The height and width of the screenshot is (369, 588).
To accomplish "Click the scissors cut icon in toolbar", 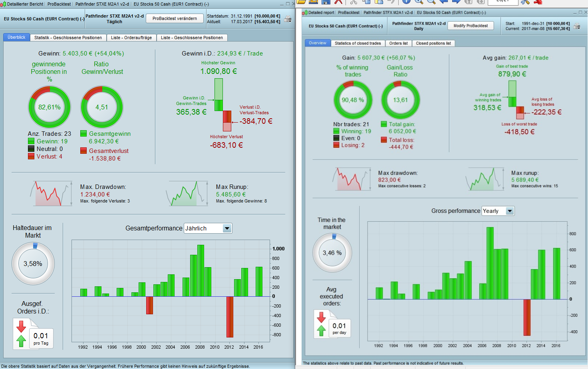I will pyautogui.click(x=354, y=2).
